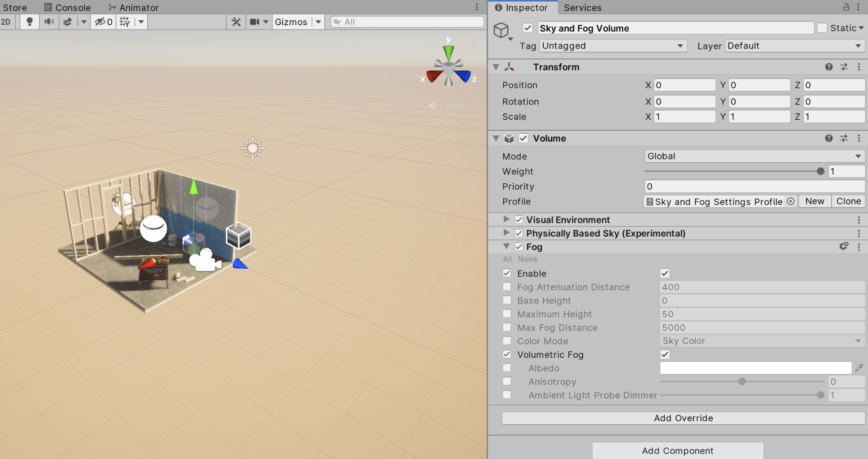The width and height of the screenshot is (868, 459).
Task: Open Volume component preset settings icon
Action: click(844, 138)
